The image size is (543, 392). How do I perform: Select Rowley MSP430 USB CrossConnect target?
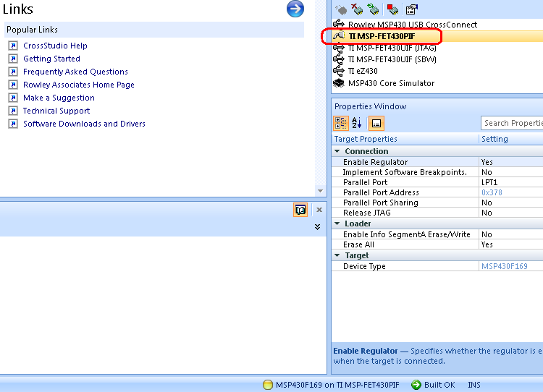413,25
